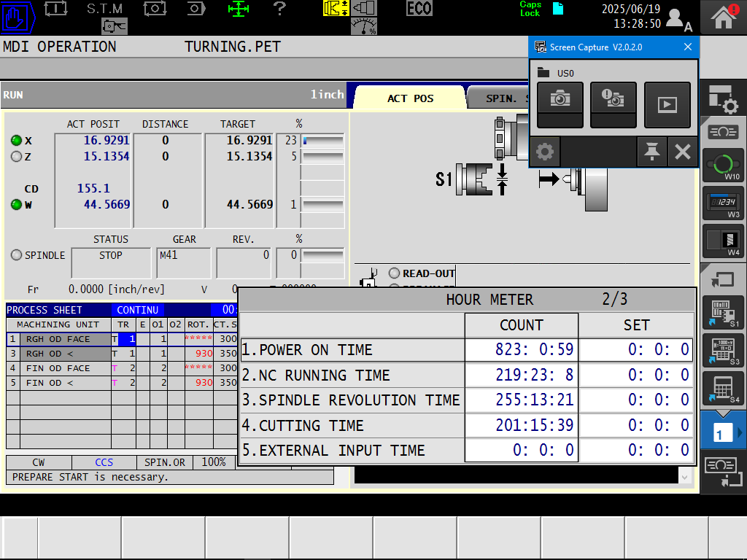Screen dimensions: 747x560
Task: Pin the Screen Capture window
Action: pos(651,152)
